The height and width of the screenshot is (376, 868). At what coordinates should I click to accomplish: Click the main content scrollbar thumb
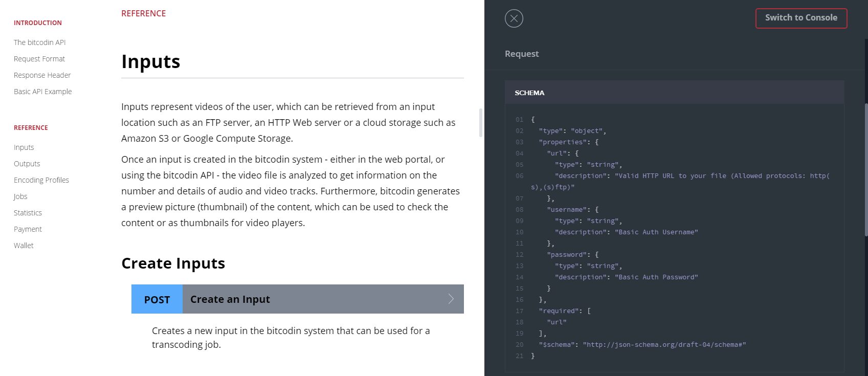coord(480,123)
